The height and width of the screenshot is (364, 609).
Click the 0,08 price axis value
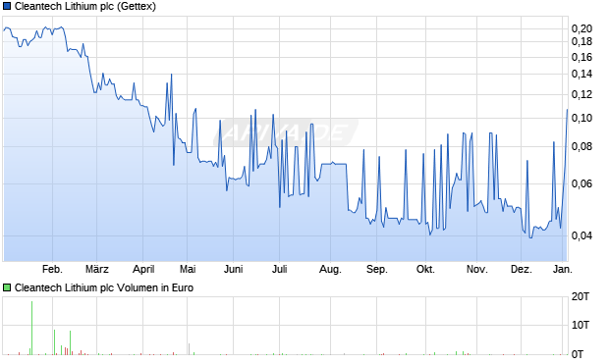pos(581,147)
